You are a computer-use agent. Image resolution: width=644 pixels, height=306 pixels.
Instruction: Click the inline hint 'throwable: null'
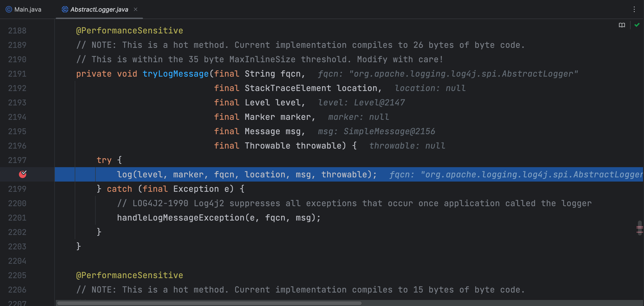[407, 146]
